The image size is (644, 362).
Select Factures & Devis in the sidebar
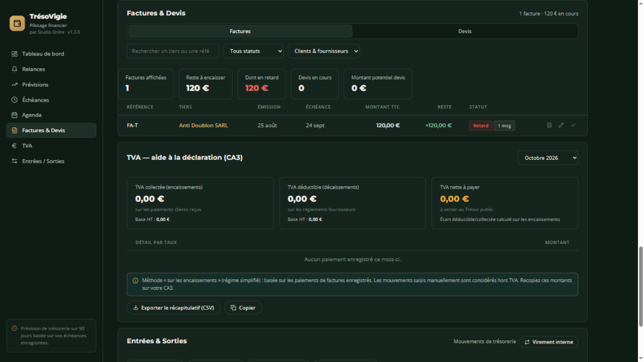pos(51,130)
